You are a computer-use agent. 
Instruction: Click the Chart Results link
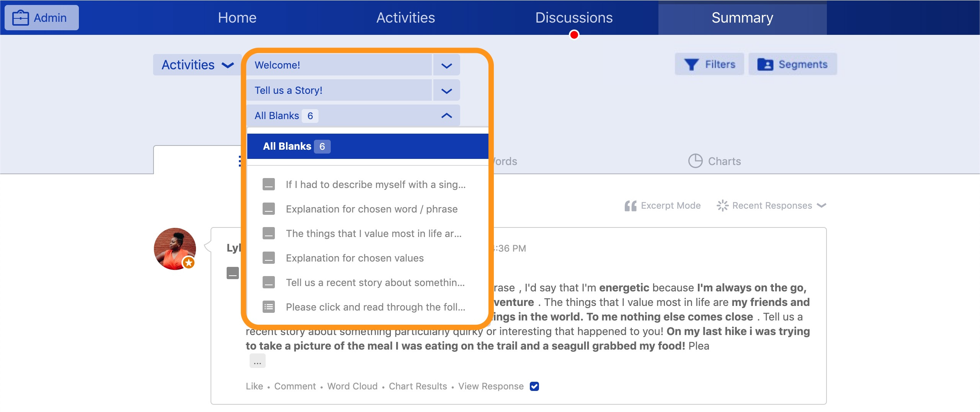[417, 386]
